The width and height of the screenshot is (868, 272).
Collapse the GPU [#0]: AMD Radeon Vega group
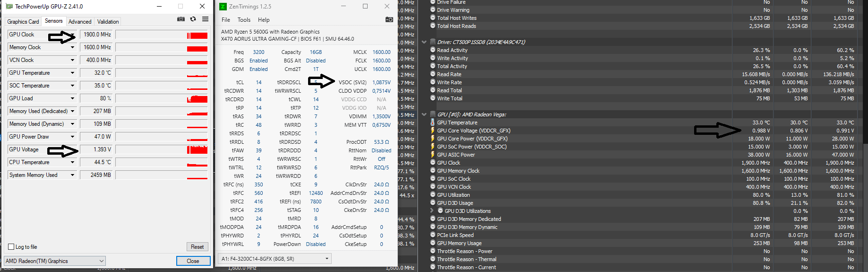click(424, 114)
